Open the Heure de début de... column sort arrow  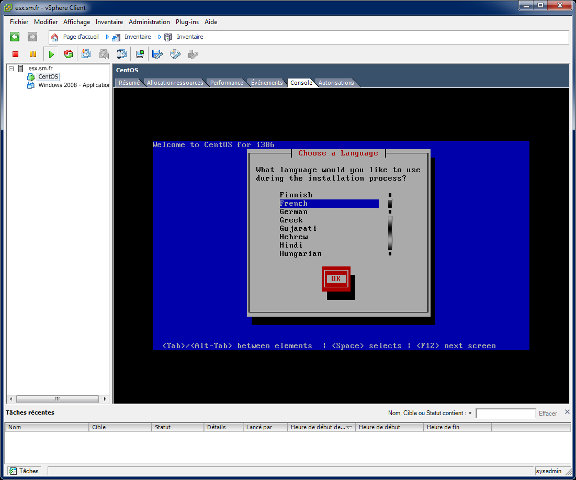pyautogui.click(x=349, y=427)
